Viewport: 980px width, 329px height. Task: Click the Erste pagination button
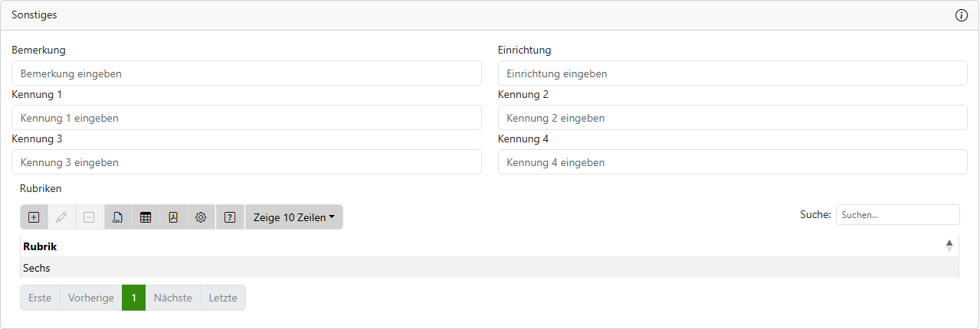point(40,298)
